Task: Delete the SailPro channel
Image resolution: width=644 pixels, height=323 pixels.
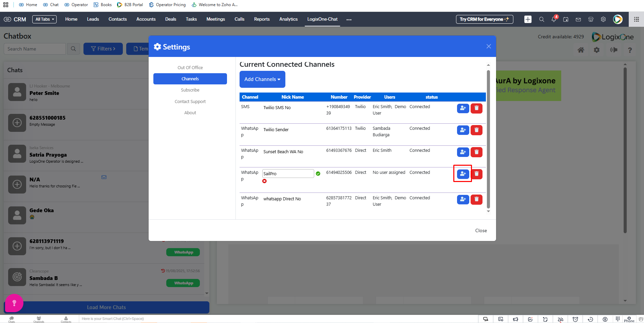Action: 476,174
